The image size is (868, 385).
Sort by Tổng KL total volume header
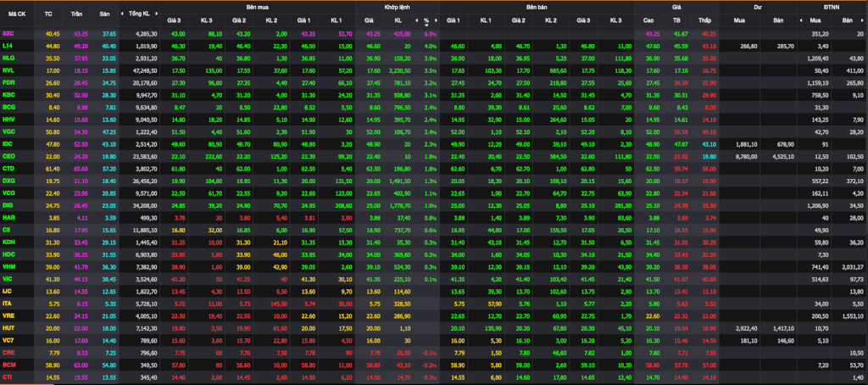click(139, 14)
